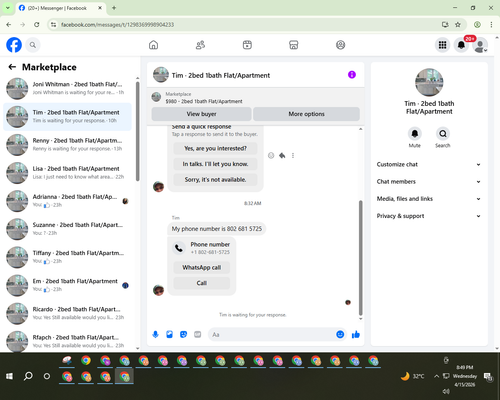Open the Suzanne conversation
The width and height of the screenshot is (500, 400).
[x=67, y=229]
